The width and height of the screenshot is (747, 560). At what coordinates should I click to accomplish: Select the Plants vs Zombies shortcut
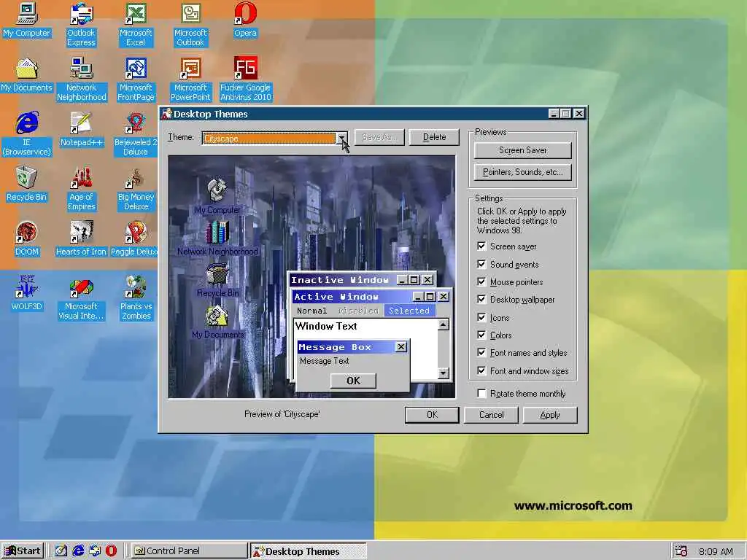point(136,297)
